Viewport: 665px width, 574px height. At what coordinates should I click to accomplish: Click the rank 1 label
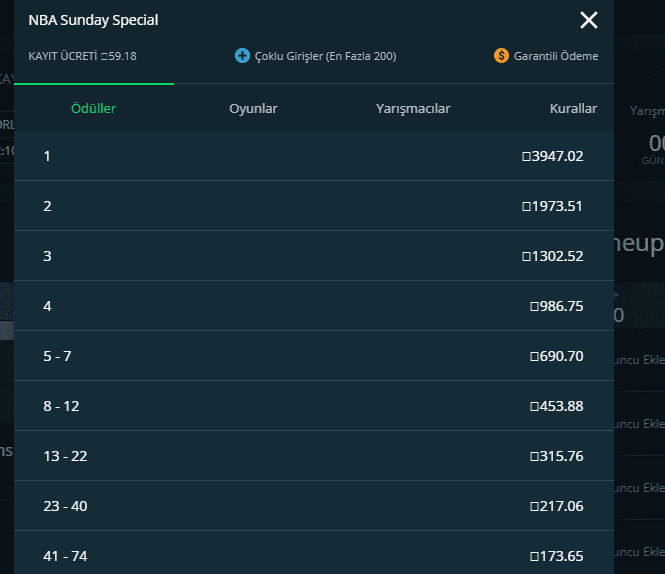(47, 156)
